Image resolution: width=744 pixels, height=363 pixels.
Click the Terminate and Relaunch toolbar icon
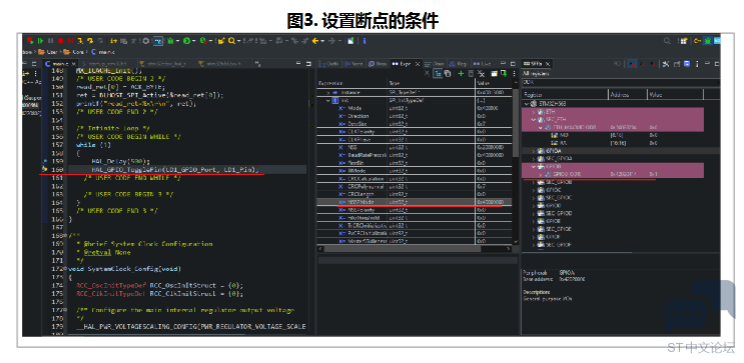[30, 41]
